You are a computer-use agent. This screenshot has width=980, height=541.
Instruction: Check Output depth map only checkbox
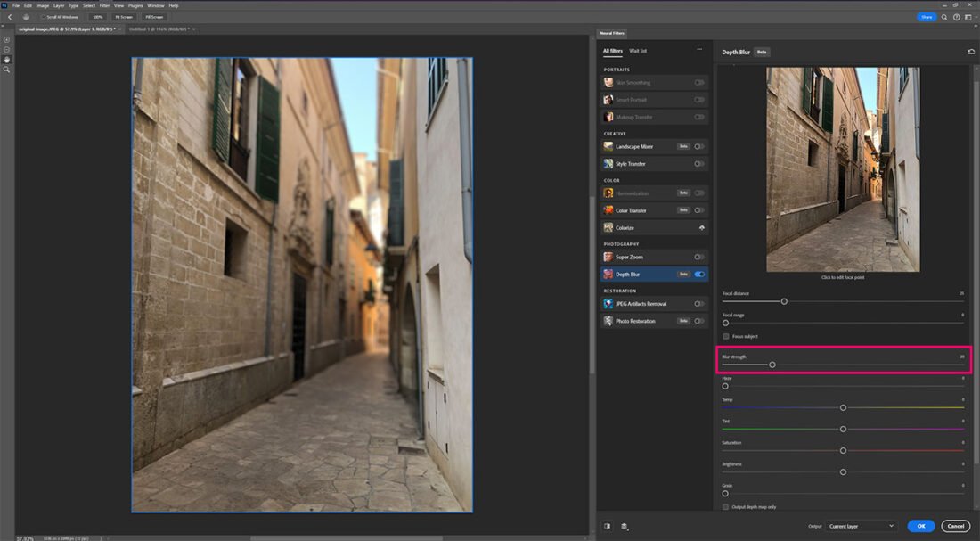point(725,507)
